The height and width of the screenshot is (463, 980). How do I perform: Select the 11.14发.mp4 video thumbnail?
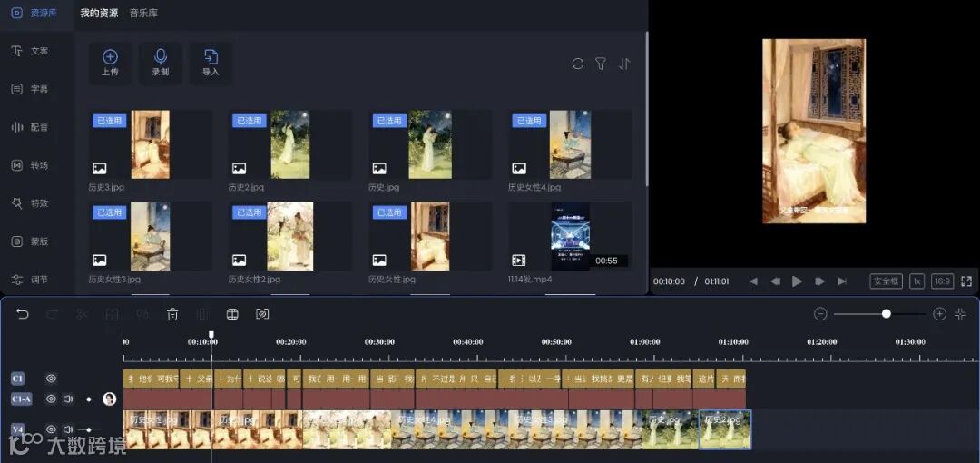pos(570,237)
